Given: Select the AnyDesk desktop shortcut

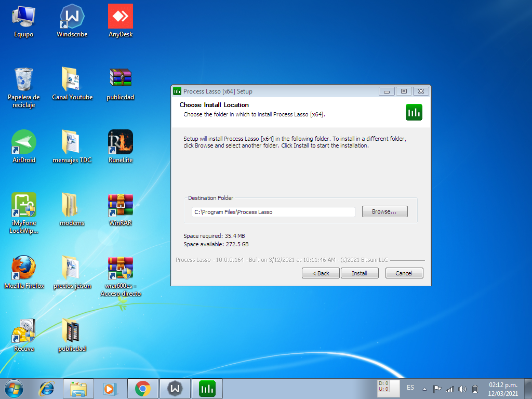Looking at the screenshot, I should click(121, 21).
